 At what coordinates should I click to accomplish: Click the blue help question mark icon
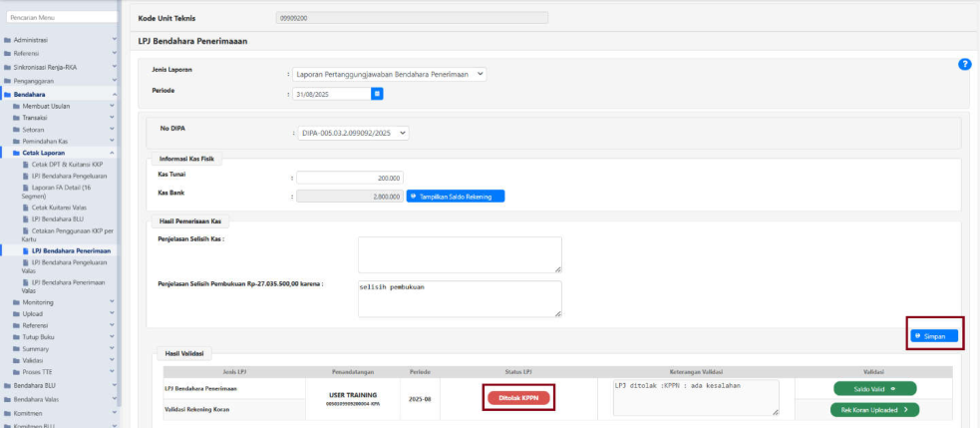pos(964,65)
